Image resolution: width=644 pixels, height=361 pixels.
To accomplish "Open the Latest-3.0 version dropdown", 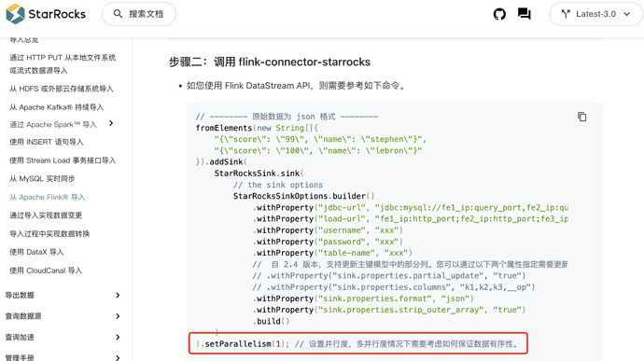I will pyautogui.click(x=596, y=14).
